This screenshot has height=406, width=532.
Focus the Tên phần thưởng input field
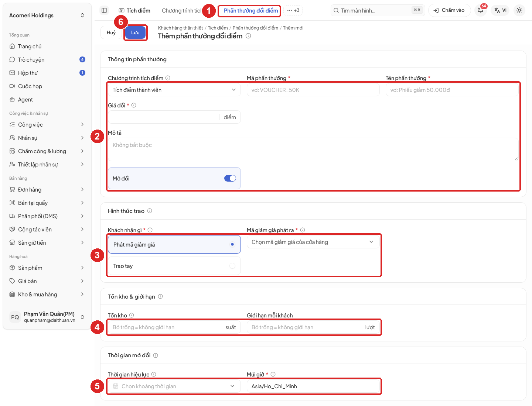tap(452, 90)
